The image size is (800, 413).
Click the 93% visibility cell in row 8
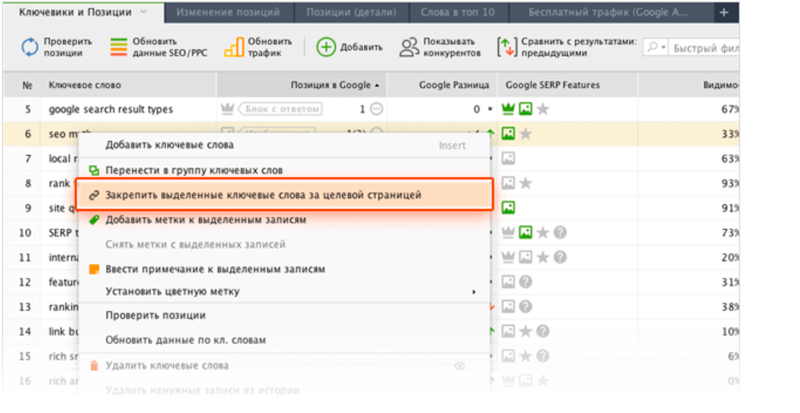pos(688,183)
